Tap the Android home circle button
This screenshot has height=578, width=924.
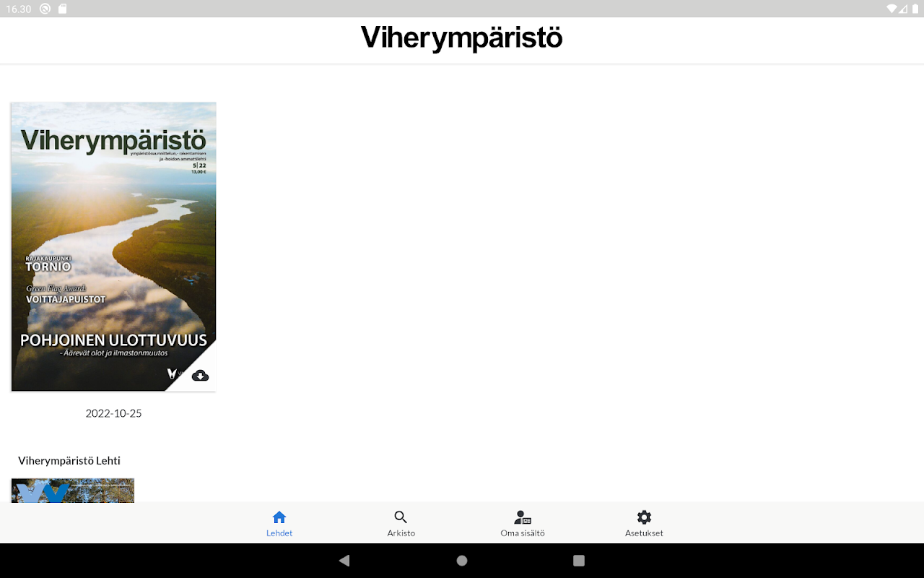tap(462, 561)
